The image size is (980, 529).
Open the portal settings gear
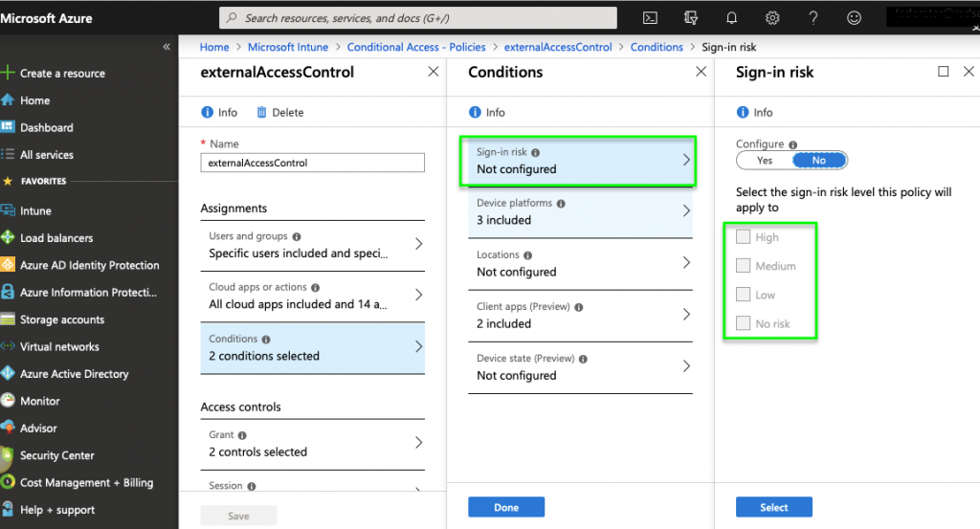point(773,17)
